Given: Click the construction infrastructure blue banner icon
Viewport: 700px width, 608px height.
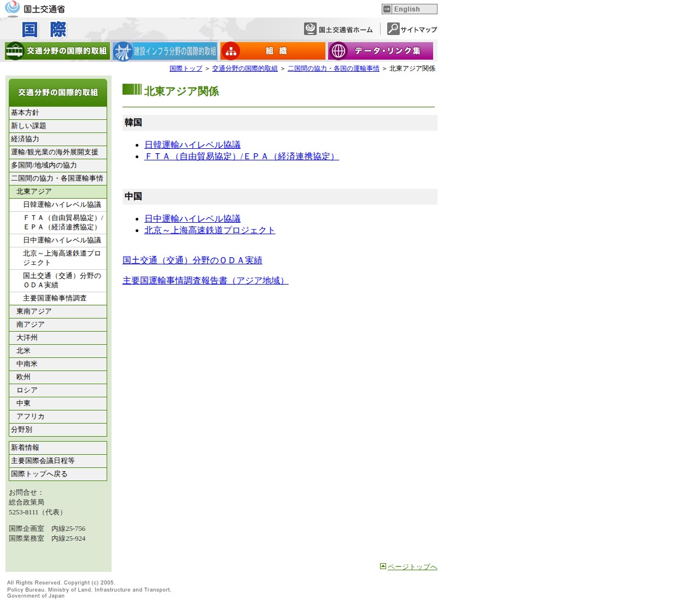Looking at the screenshot, I should pyautogui.click(x=123, y=51).
